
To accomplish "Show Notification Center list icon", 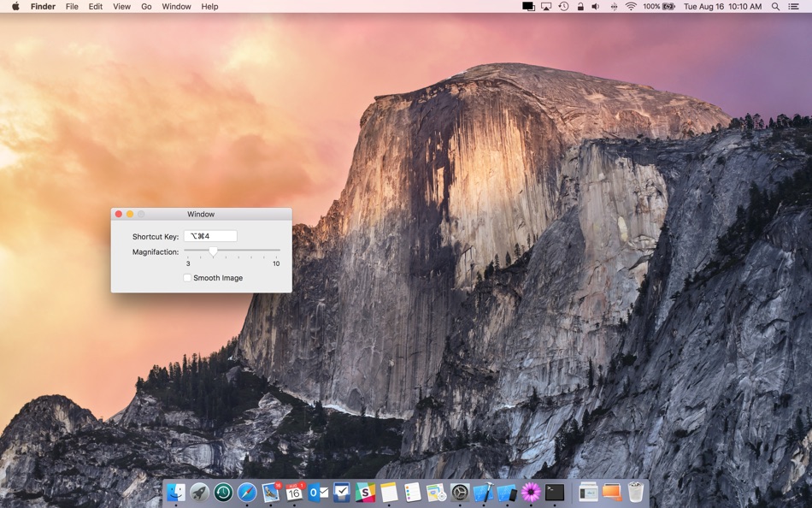I will click(793, 6).
